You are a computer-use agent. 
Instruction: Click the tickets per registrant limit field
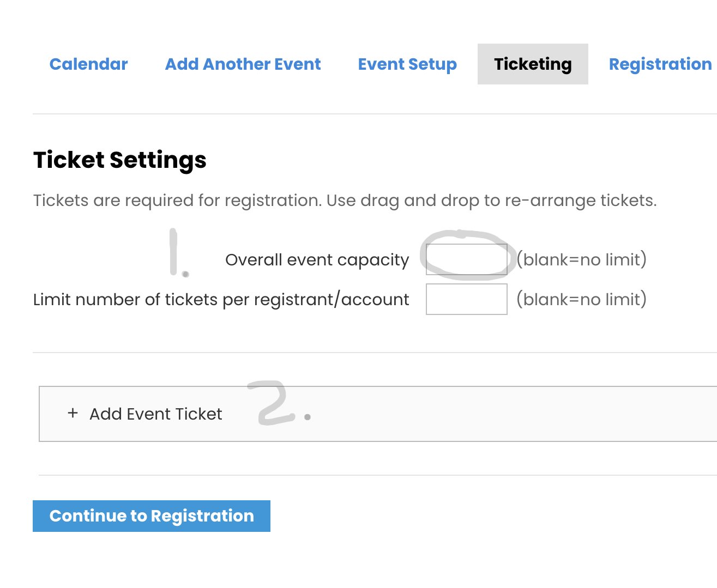[466, 299]
